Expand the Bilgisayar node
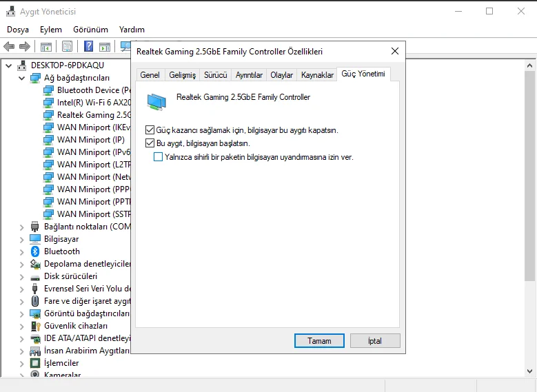This screenshot has width=537, height=392. coord(22,239)
